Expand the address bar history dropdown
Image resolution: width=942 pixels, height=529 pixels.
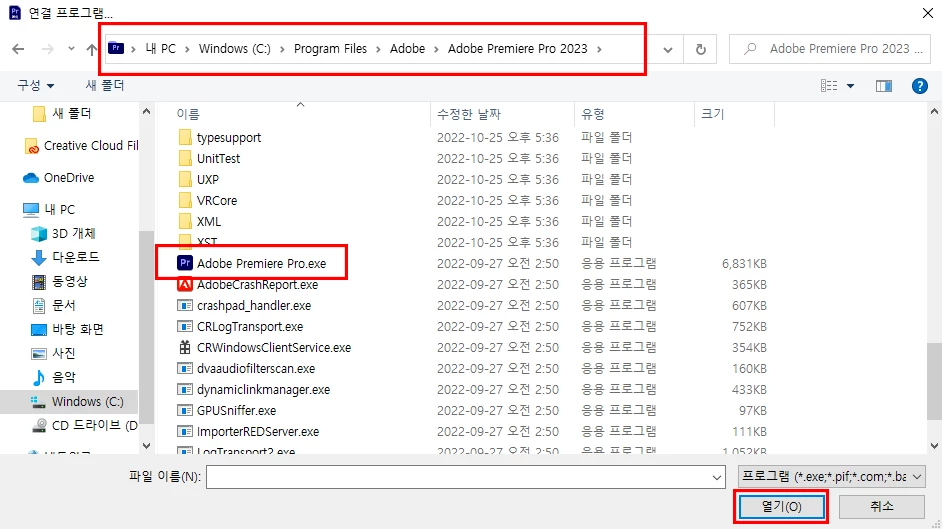[x=667, y=50]
